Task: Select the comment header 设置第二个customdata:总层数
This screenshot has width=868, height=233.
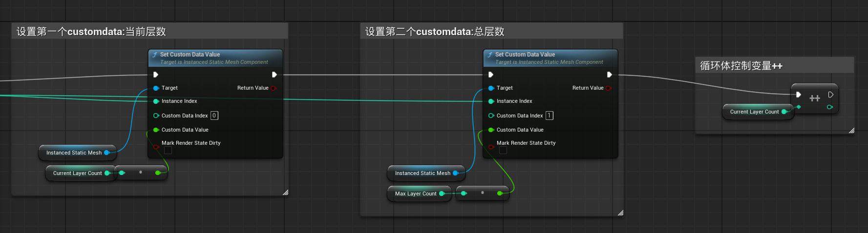Action: tap(491, 32)
